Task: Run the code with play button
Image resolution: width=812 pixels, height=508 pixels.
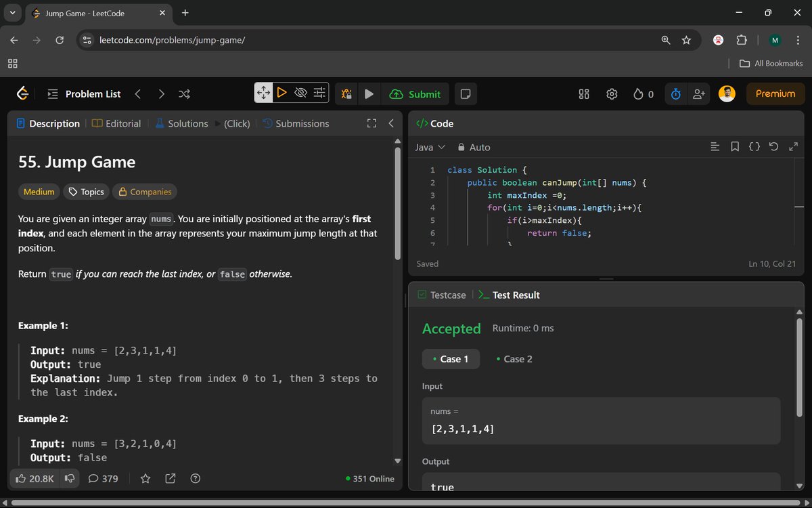Action: 369,94
